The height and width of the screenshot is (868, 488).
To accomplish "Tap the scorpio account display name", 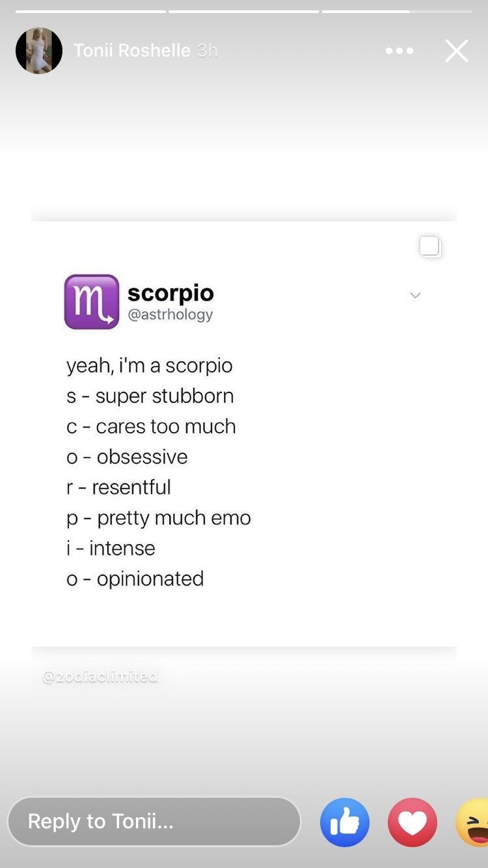I will point(170,293).
